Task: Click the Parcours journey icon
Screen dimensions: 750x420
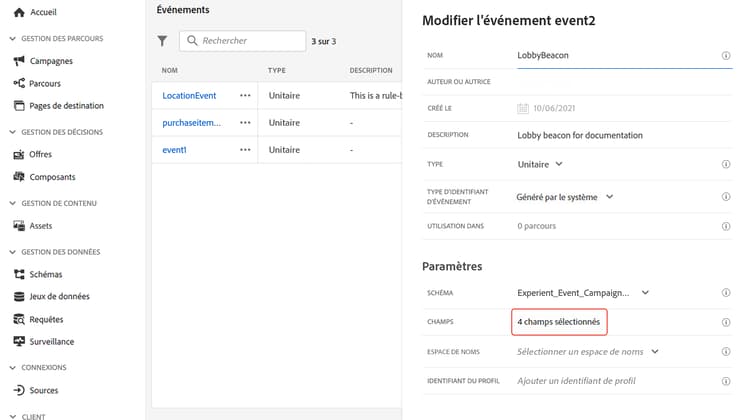Action: (x=19, y=83)
